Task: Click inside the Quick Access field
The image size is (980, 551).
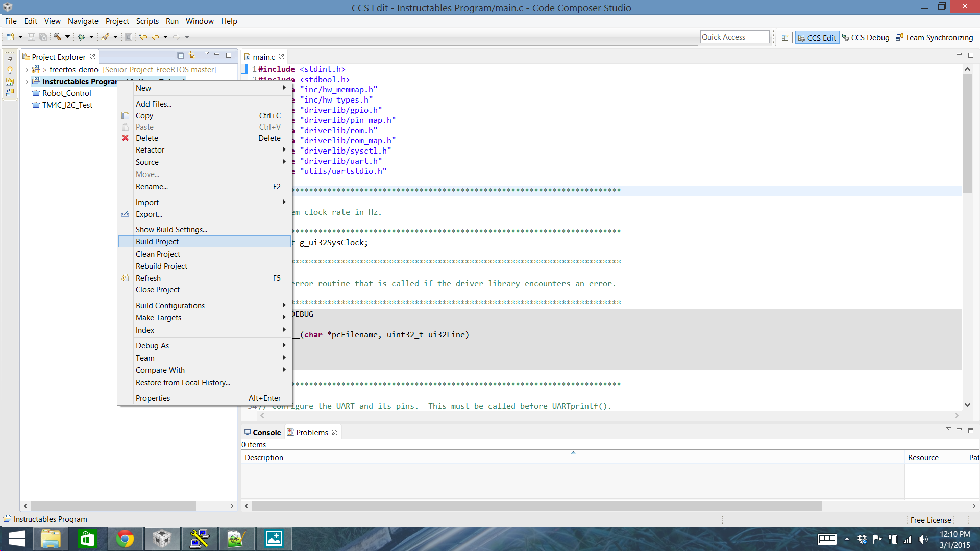Action: pyautogui.click(x=734, y=37)
